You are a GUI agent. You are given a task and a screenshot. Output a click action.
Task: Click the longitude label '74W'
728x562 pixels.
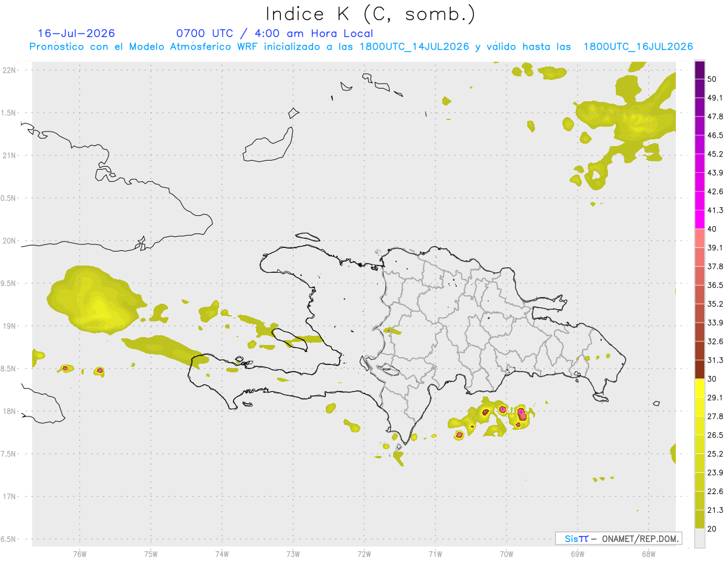(x=222, y=554)
